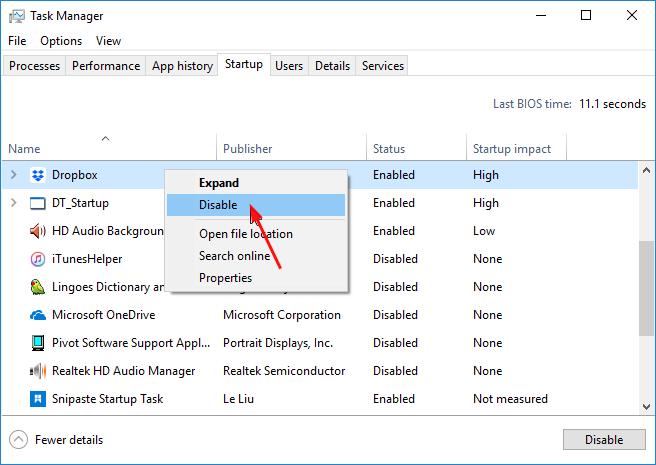Click the Lingoes Dictionary parrot icon
Image resolution: width=656 pixels, height=465 pixels.
(x=38, y=287)
